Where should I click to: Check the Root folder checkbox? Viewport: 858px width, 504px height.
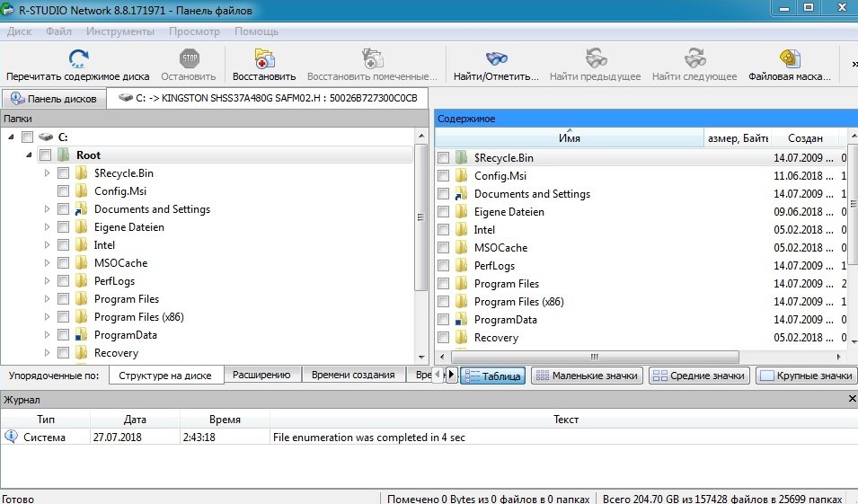[x=46, y=155]
